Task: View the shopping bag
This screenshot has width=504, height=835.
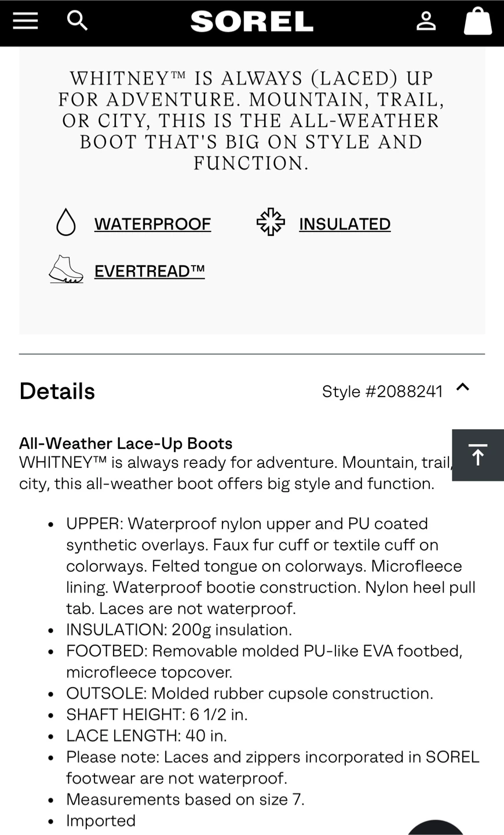Action: click(x=477, y=21)
